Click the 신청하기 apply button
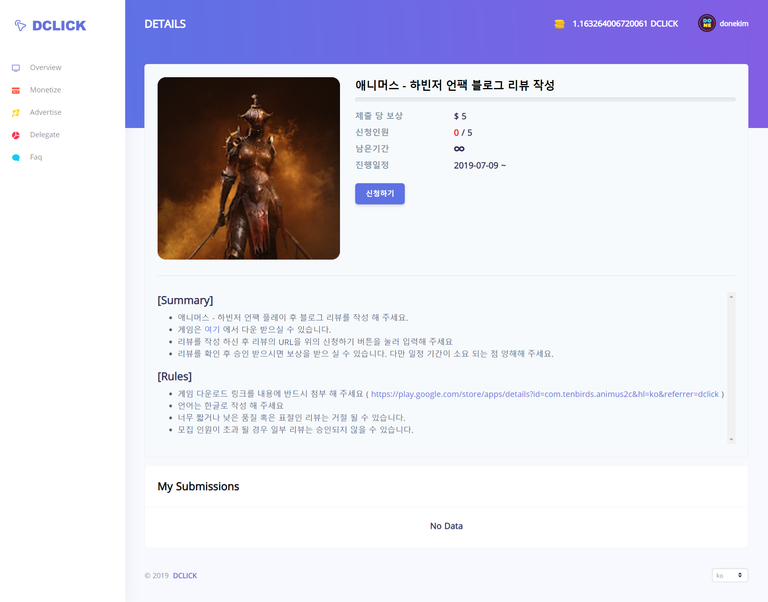The height and width of the screenshot is (602, 768). (380, 193)
